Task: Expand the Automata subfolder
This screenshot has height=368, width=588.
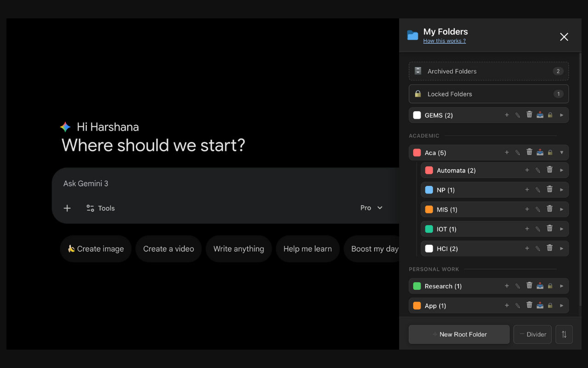Action: click(561, 170)
